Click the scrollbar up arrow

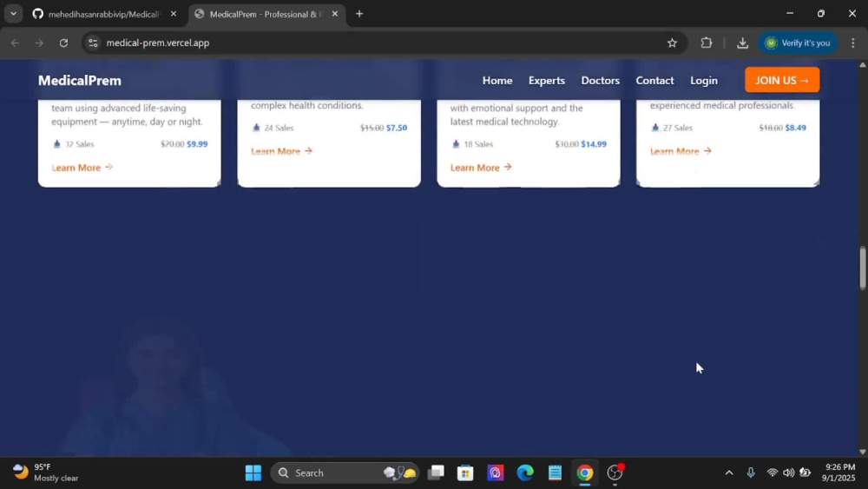(863, 65)
